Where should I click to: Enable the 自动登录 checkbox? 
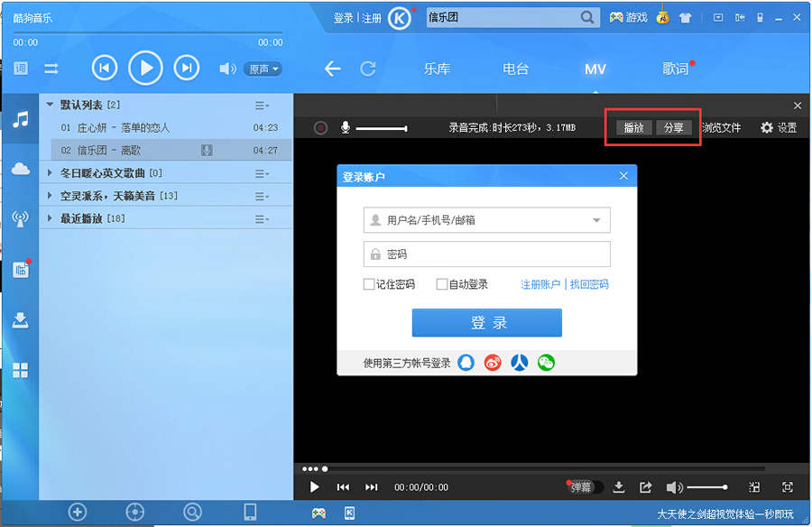pos(442,284)
